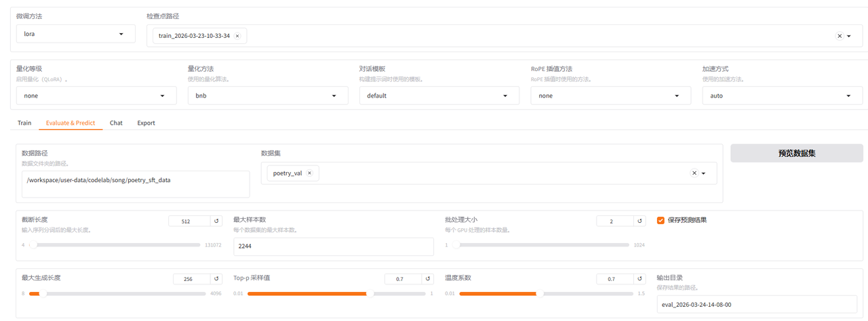The width and height of the screenshot is (868, 321).
Task: Clear all selected checkpoint paths
Action: [840, 36]
